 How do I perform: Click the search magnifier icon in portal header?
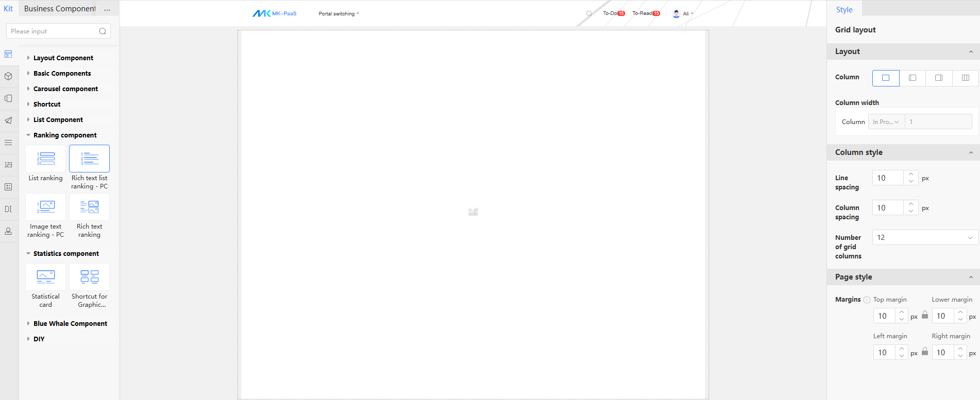[x=588, y=14]
